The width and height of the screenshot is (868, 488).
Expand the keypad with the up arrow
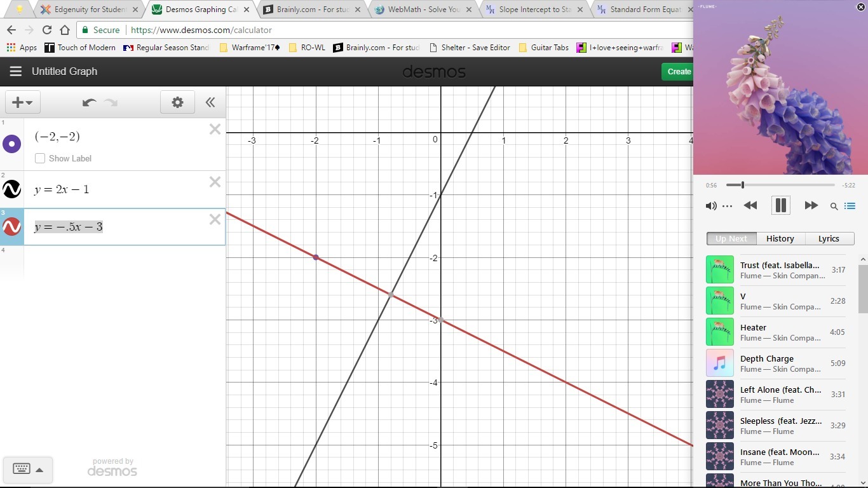coord(39,470)
